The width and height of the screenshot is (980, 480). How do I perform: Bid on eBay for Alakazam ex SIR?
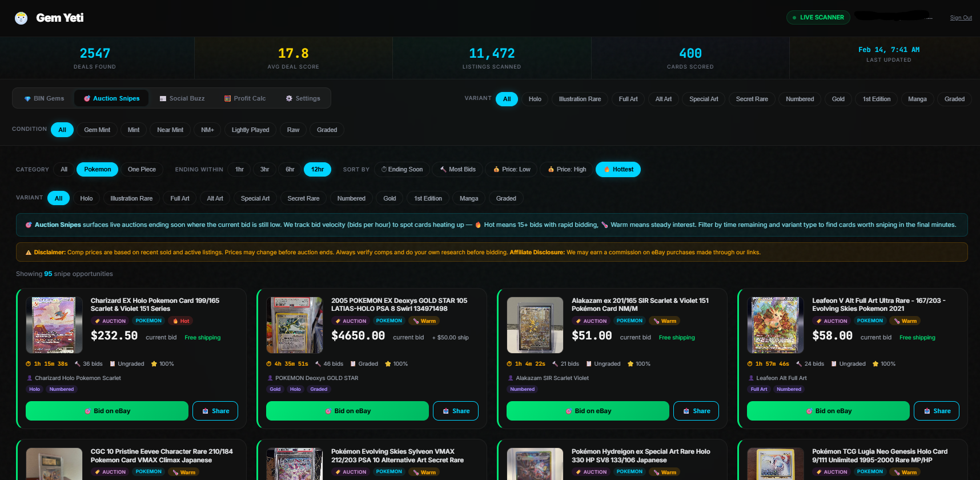(588, 411)
